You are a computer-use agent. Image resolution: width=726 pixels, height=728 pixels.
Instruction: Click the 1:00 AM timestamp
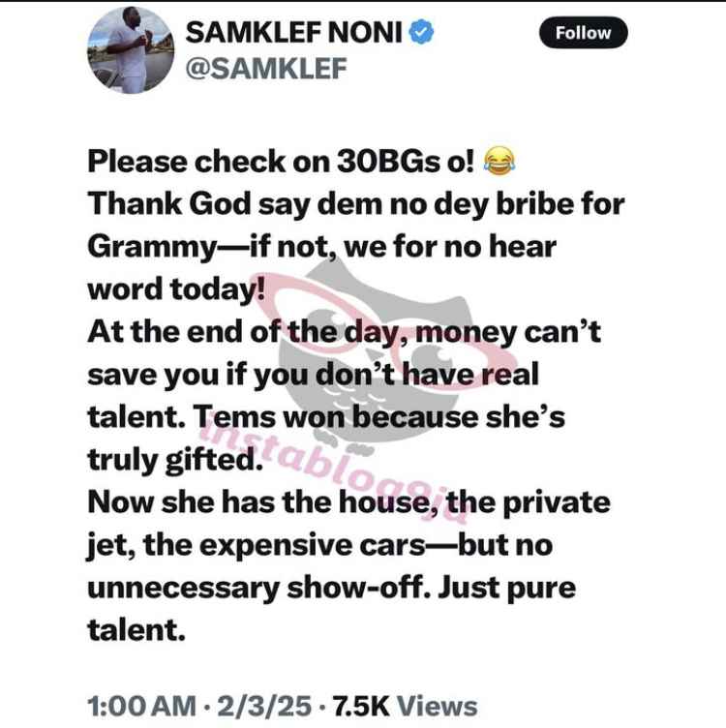click(x=141, y=706)
